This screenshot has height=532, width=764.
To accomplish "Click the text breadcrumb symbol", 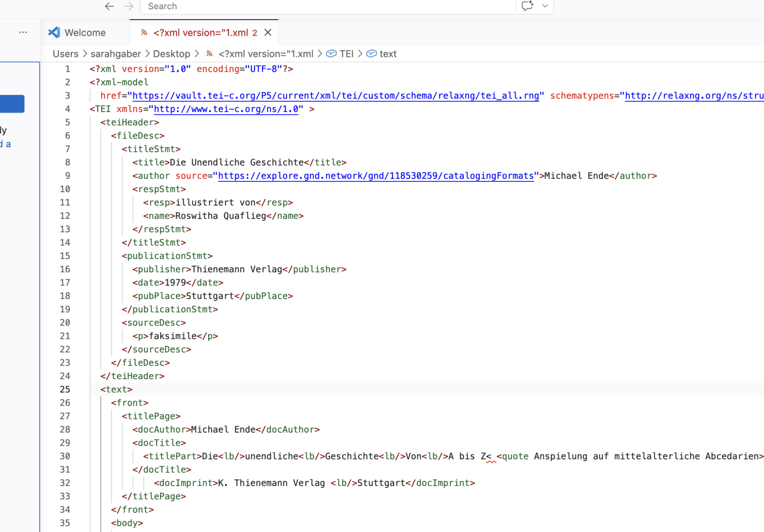I will coord(388,54).
